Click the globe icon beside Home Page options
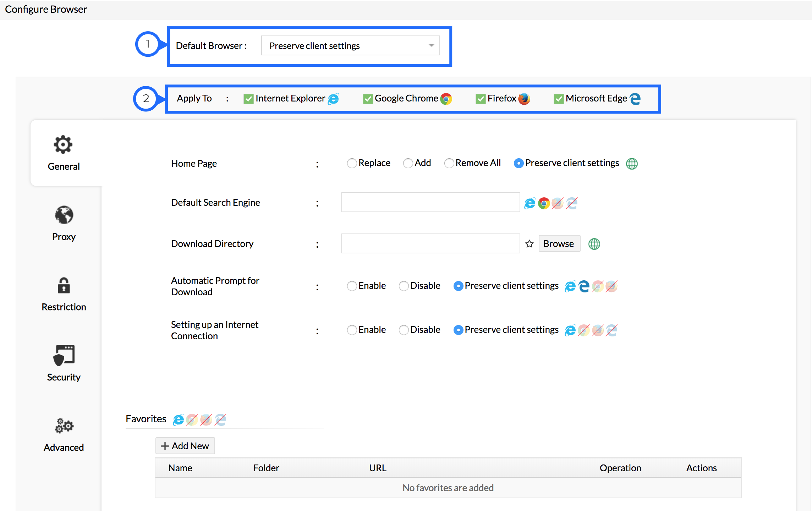The image size is (812, 511). (x=632, y=164)
